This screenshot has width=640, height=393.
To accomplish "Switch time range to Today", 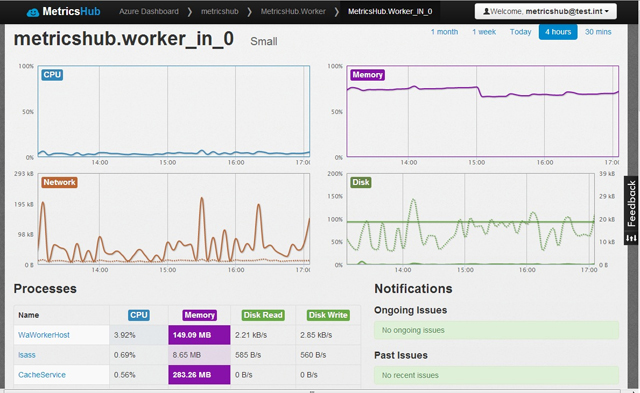I will coord(520,32).
